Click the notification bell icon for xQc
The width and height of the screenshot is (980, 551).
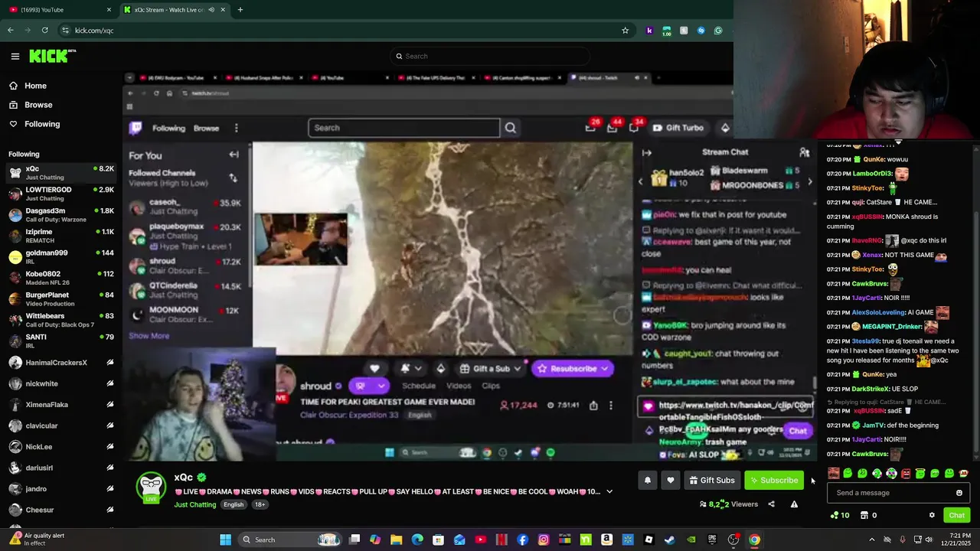[x=647, y=480]
